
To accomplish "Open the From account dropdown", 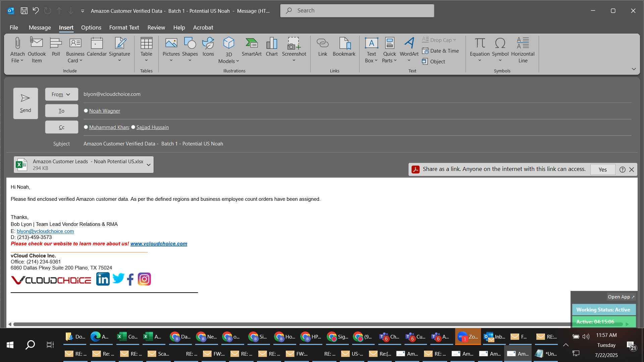I will click(62, 95).
